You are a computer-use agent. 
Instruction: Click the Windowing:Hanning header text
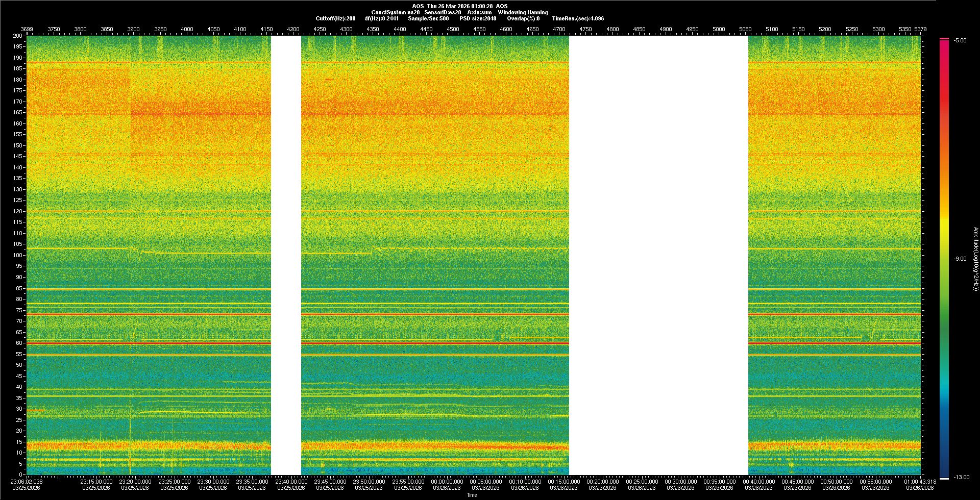coord(523,12)
